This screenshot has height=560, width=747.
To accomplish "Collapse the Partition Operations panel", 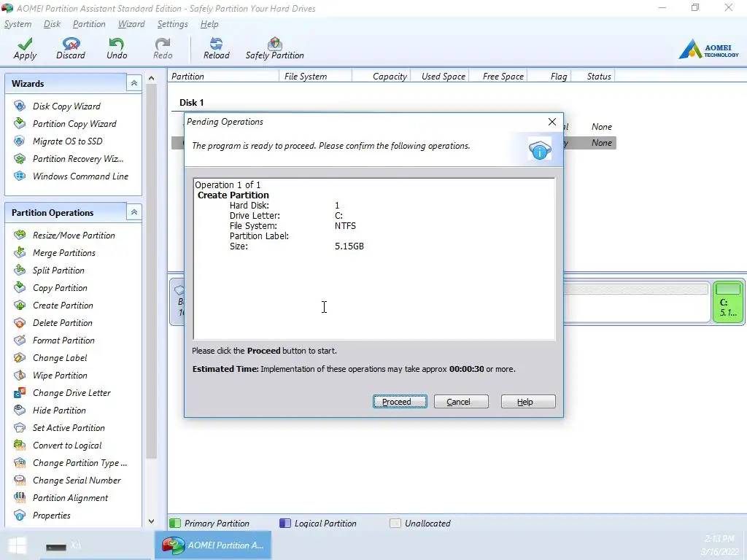I will [134, 212].
